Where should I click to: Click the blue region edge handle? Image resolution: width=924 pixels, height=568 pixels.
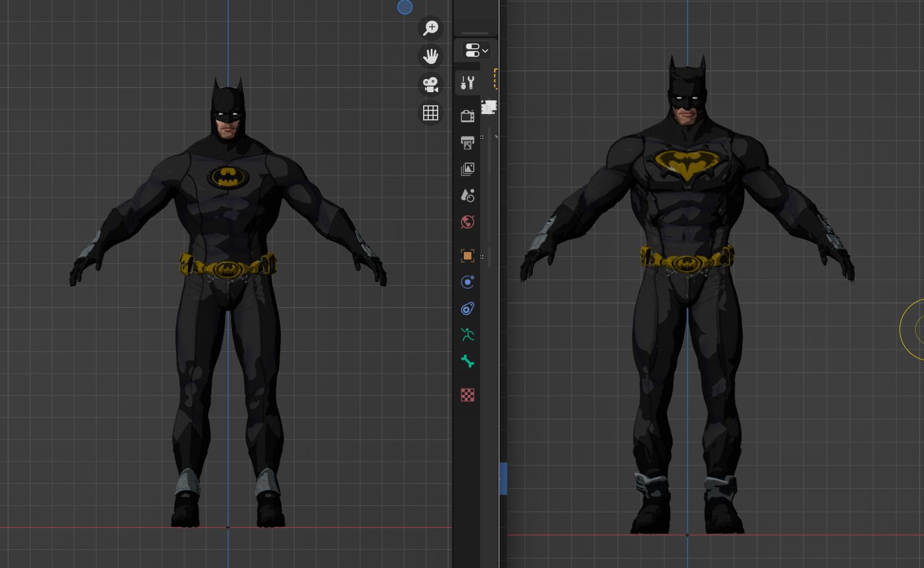click(x=503, y=478)
